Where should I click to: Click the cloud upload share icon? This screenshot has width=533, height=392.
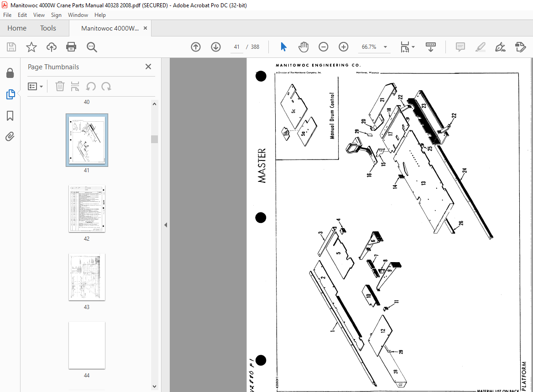51,47
